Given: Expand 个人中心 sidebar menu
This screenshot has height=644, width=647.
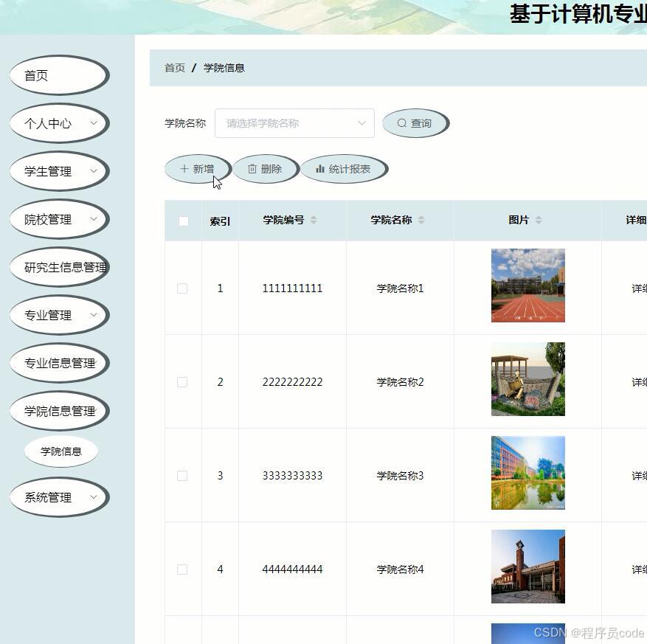Looking at the screenshot, I should 60,123.
